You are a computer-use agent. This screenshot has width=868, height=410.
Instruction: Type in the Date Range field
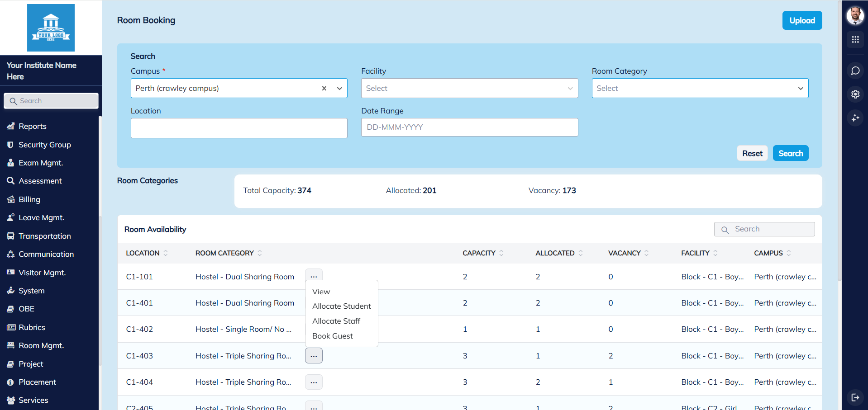(469, 127)
